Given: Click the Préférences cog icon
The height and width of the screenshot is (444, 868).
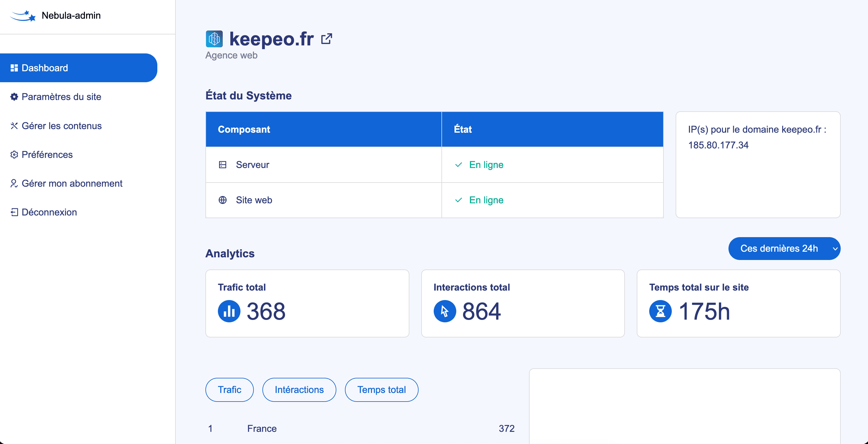Looking at the screenshot, I should pyautogui.click(x=14, y=155).
